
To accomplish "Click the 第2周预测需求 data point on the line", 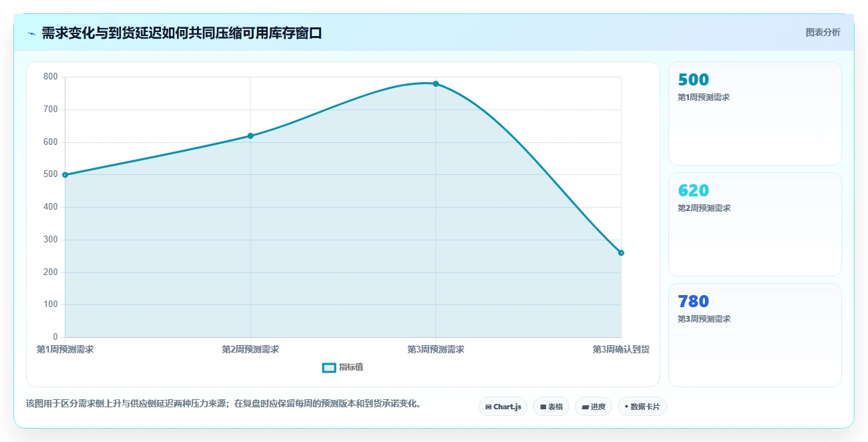I will [250, 136].
